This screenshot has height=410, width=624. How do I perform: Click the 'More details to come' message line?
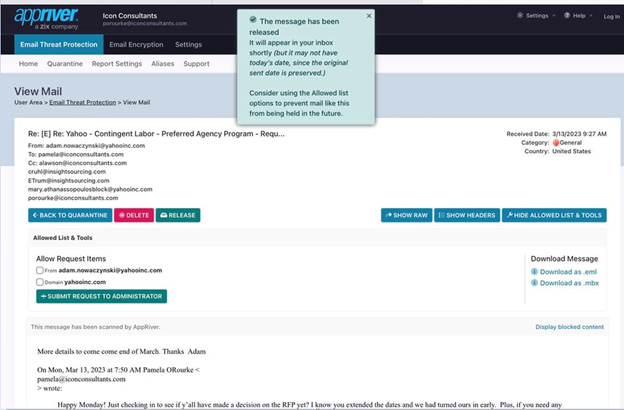[x=121, y=351]
